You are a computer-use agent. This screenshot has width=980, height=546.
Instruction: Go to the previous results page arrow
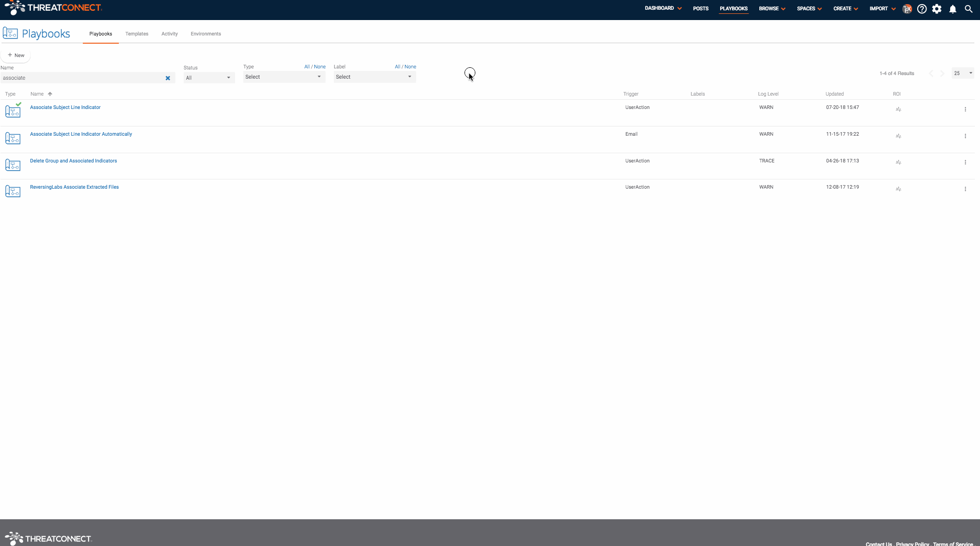coord(931,74)
